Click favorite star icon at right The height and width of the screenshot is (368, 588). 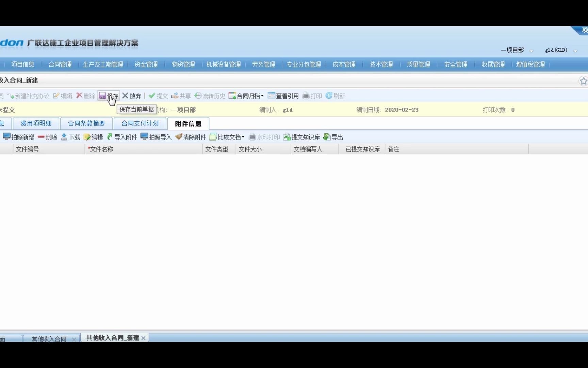tap(583, 81)
